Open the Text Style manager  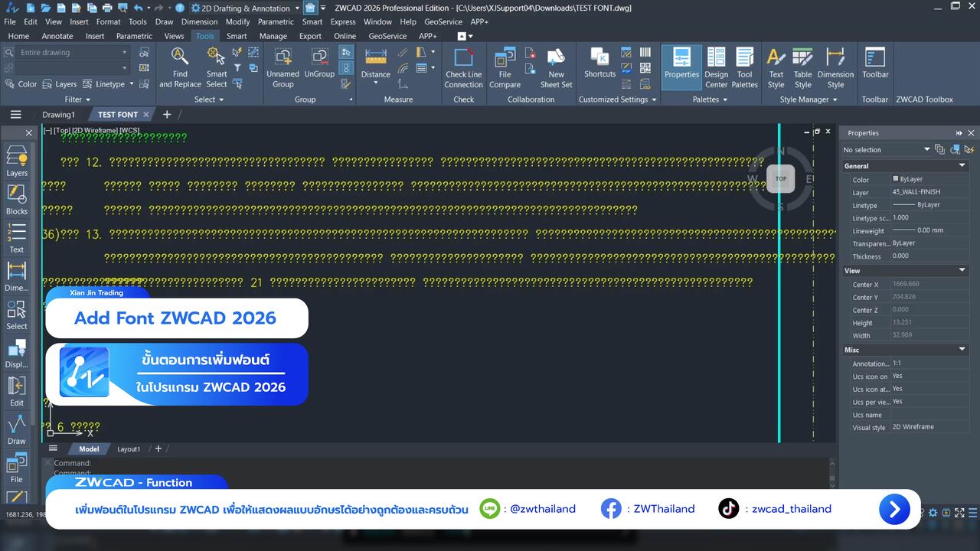[x=776, y=67]
